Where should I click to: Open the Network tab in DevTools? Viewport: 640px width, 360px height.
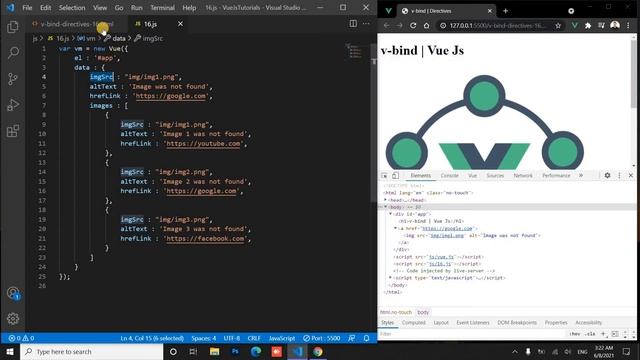pos(523,176)
